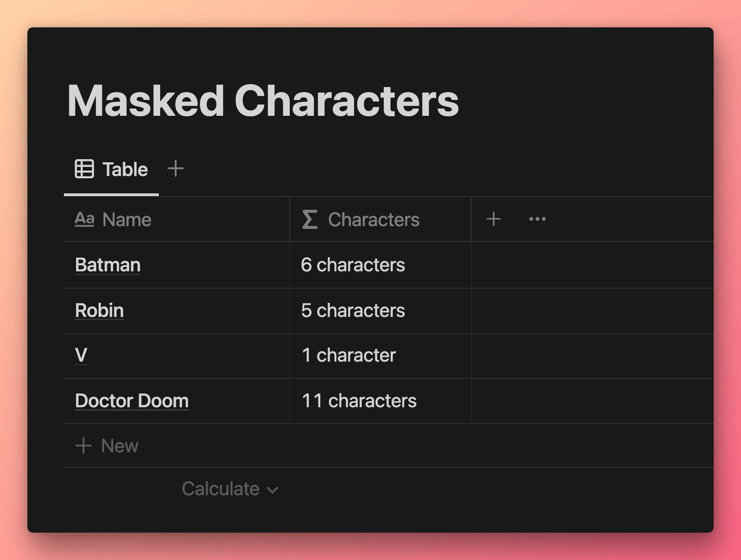Open the Doctor Doom page
Image resolution: width=741 pixels, height=560 pixels.
(x=132, y=401)
